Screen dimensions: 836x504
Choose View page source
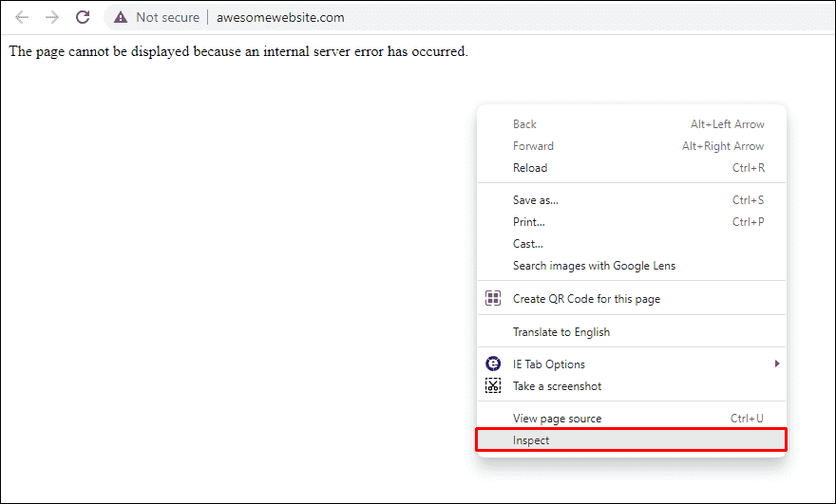pos(632,419)
